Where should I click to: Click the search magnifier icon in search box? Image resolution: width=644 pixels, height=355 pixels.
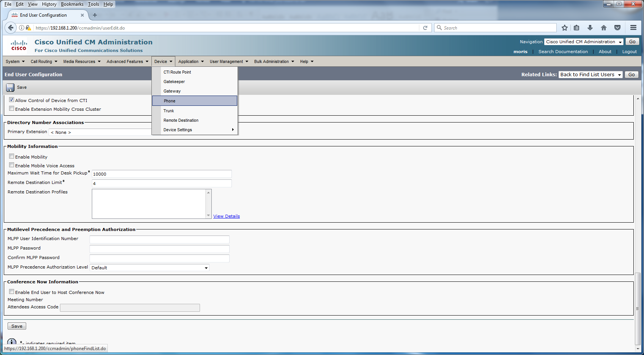[439, 28]
